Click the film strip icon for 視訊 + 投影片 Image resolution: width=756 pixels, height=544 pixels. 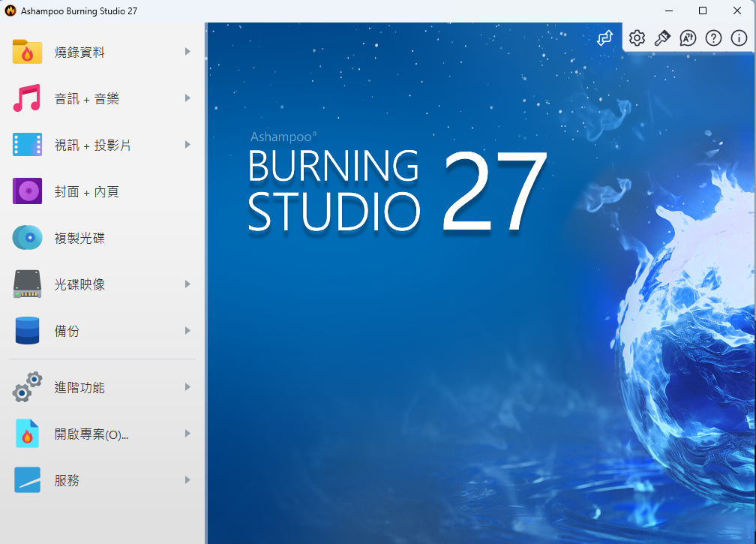pos(27,145)
